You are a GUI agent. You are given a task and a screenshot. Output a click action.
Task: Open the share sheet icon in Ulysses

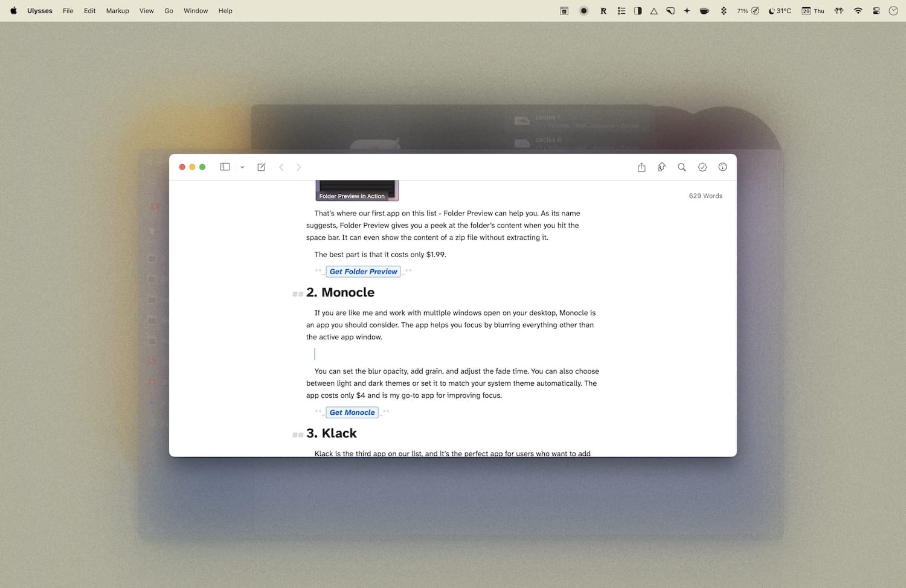point(641,167)
